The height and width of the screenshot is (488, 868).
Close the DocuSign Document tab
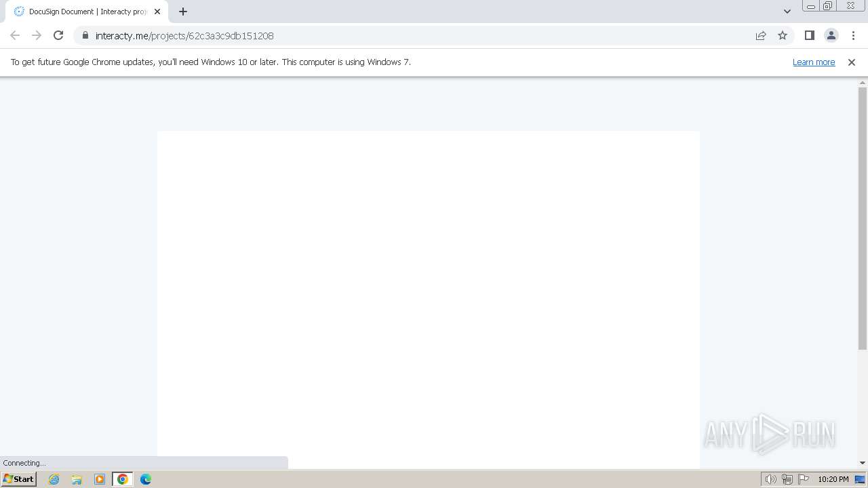157,12
